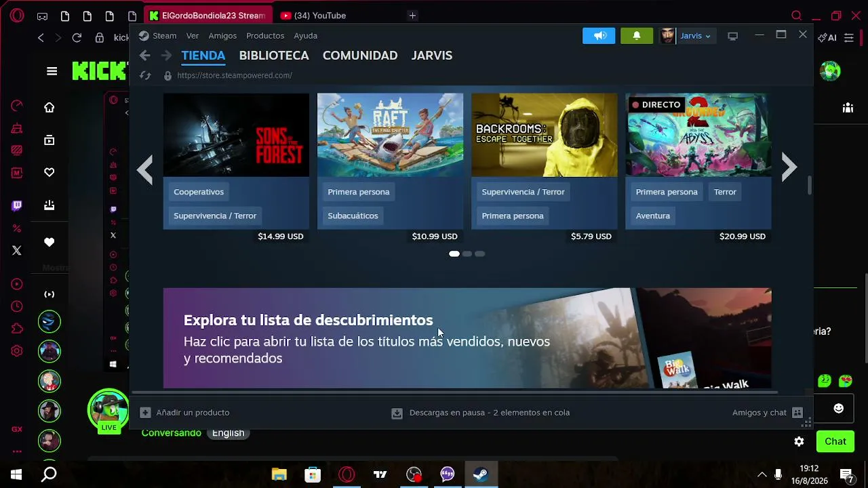
Task: Select the TIENDA tab
Action: click(203, 56)
